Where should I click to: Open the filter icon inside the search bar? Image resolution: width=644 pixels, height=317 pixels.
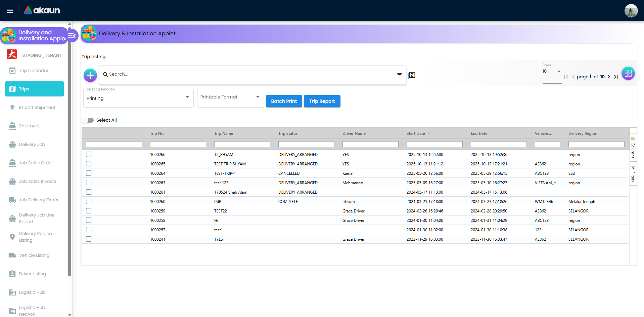coord(399,75)
